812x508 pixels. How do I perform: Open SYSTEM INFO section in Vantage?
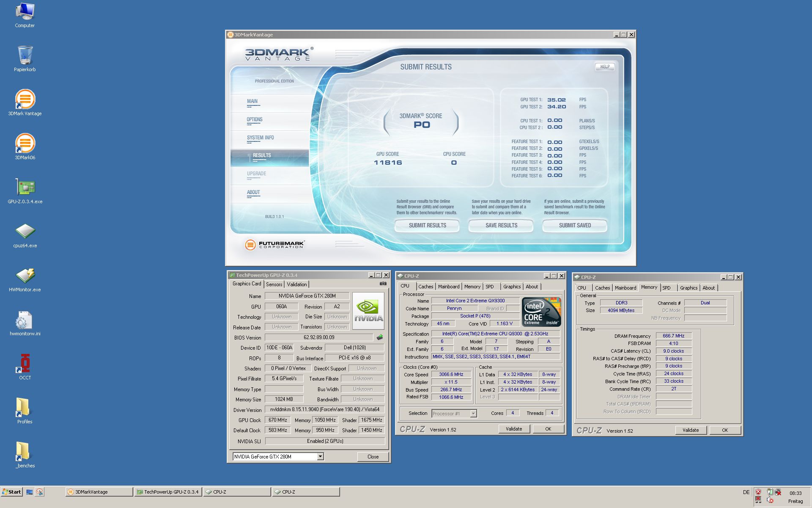[x=261, y=138]
